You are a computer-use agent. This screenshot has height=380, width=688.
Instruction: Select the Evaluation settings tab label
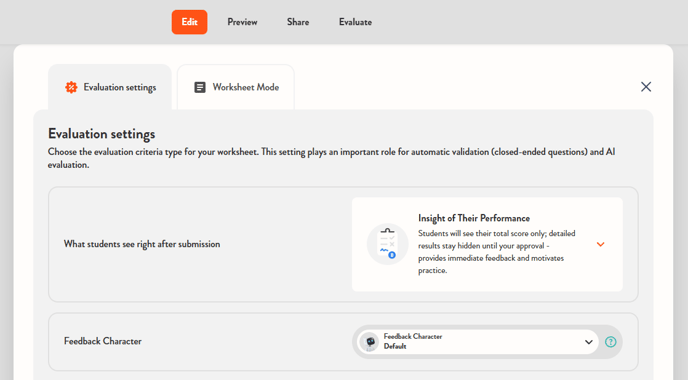coord(120,87)
